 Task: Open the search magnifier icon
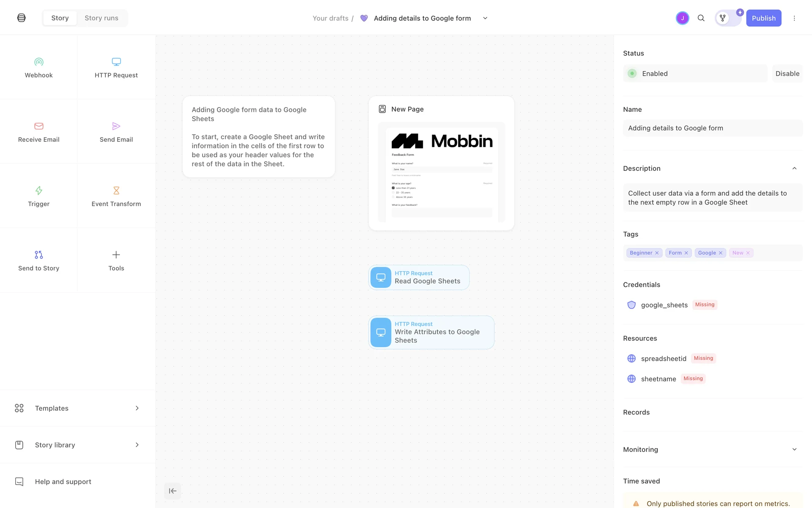pyautogui.click(x=701, y=18)
